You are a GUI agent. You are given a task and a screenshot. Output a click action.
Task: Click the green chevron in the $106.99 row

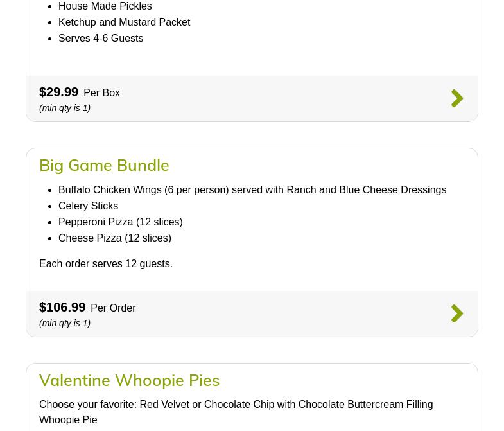pyautogui.click(x=456, y=313)
